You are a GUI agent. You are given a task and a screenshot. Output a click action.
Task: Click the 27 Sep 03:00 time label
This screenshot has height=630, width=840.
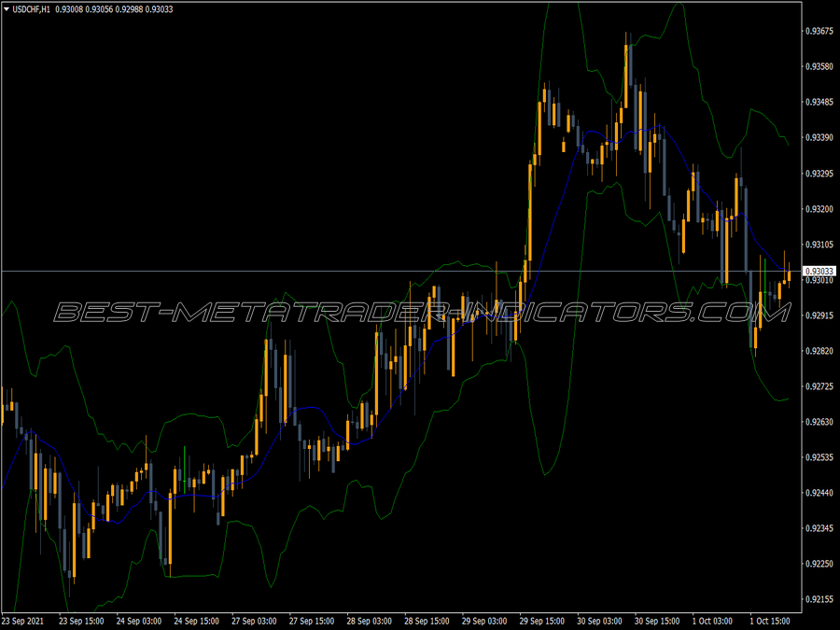click(254, 621)
